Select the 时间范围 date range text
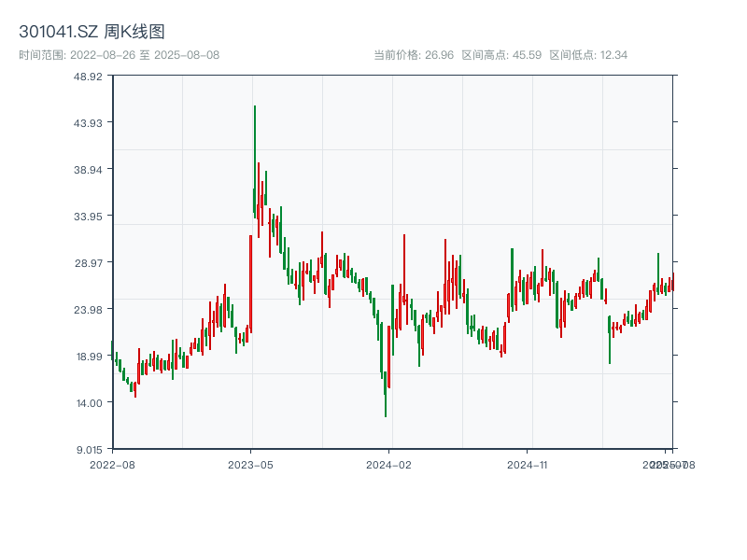747x560 pixels. point(119,55)
